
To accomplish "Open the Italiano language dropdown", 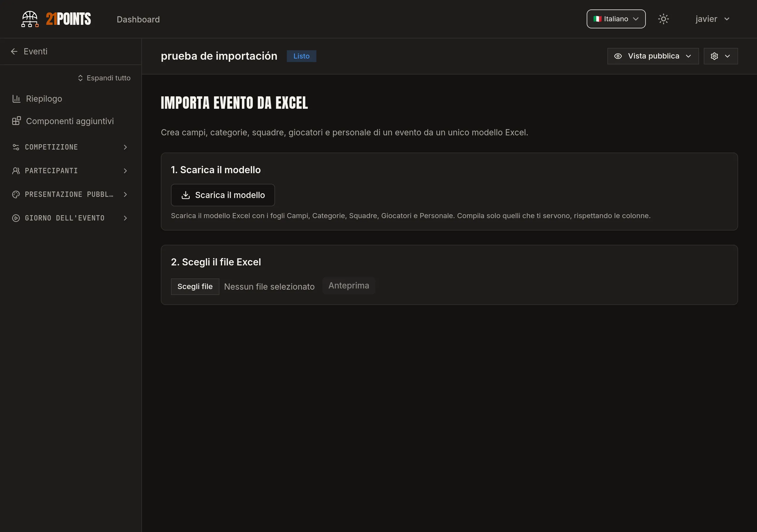I will click(616, 19).
